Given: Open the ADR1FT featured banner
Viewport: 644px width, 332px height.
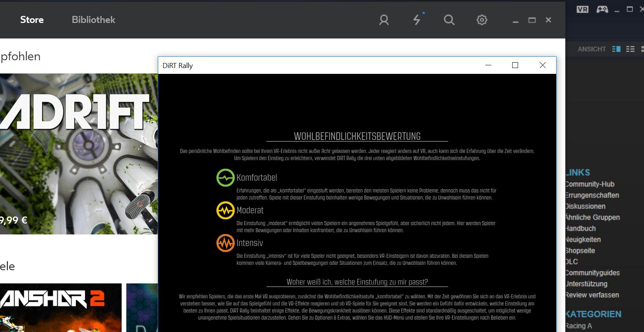Looking at the screenshot, I should click(79, 154).
